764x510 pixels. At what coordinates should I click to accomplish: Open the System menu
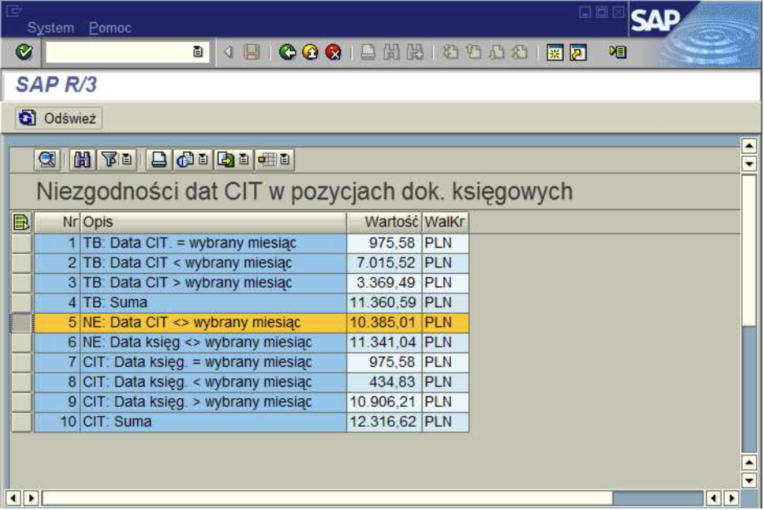point(51,28)
